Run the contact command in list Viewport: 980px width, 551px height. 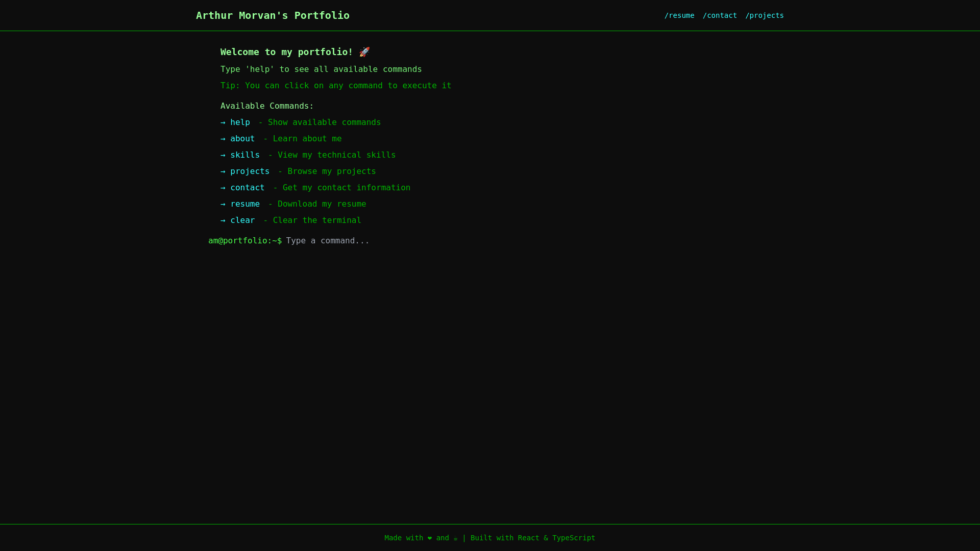click(x=243, y=188)
